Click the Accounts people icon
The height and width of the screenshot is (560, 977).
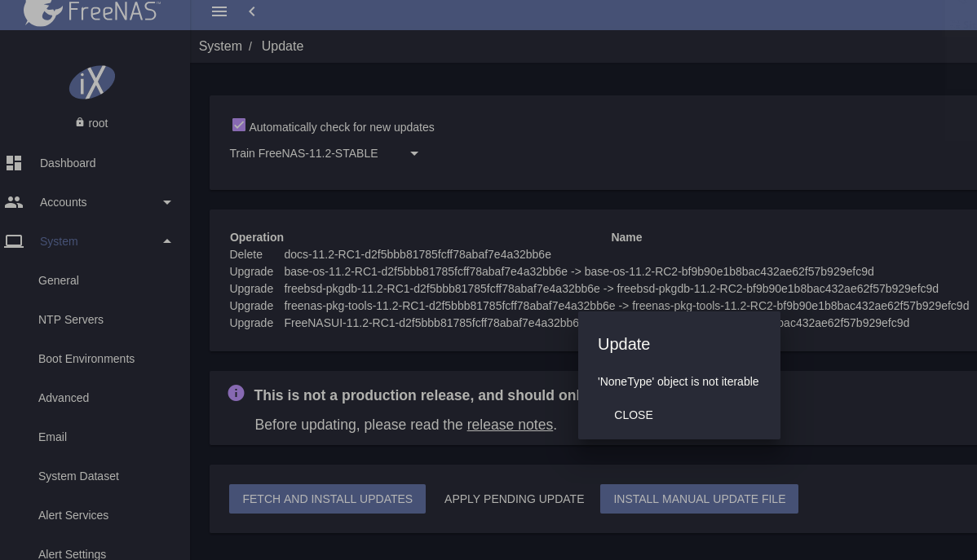(14, 202)
